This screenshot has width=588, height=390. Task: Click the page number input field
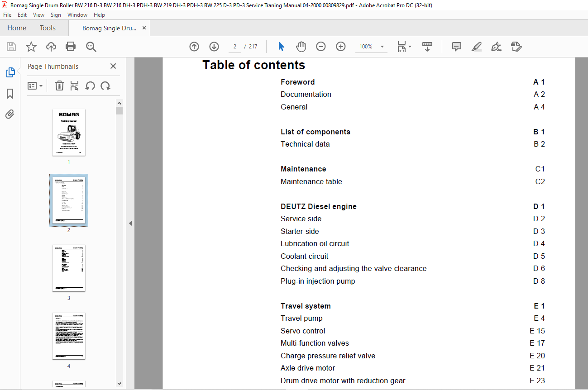[x=234, y=47]
